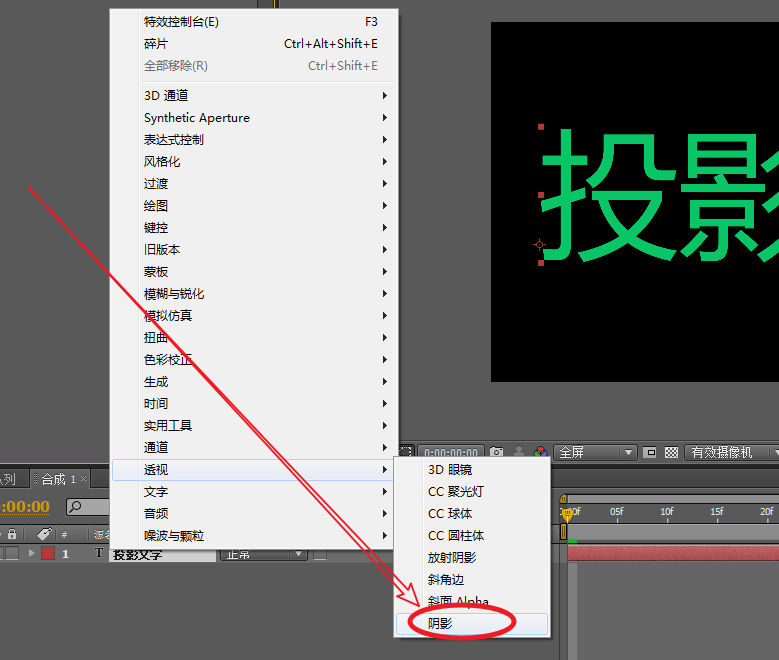Choose the CC 圆柱体 effect
The height and width of the screenshot is (660, 779).
click(472, 536)
